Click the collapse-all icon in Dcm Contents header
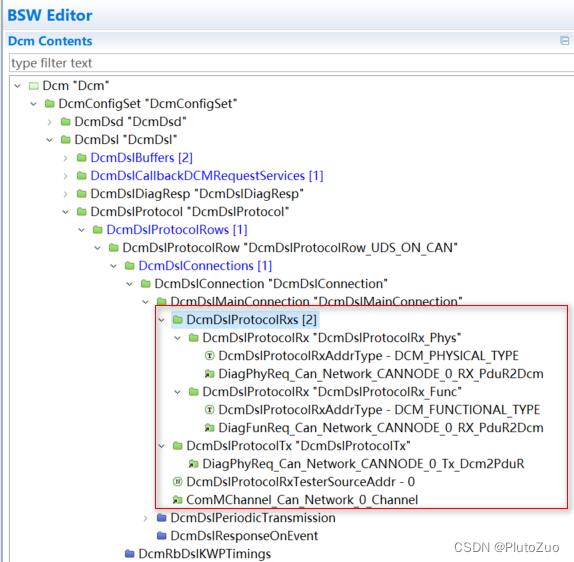 coord(564,41)
